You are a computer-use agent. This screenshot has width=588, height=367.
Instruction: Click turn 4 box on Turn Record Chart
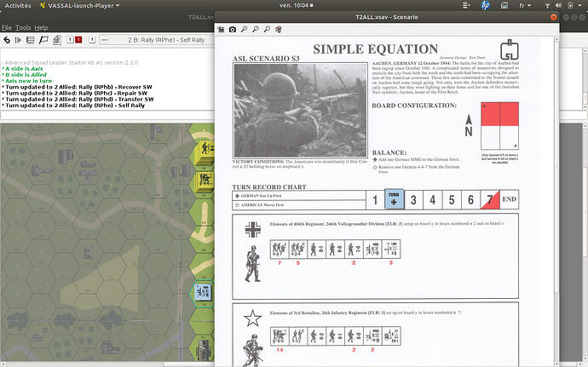432,200
